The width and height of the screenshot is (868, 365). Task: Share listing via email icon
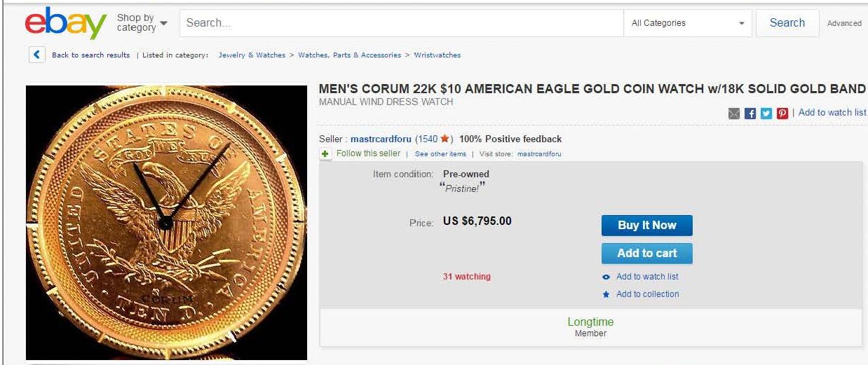point(734,113)
